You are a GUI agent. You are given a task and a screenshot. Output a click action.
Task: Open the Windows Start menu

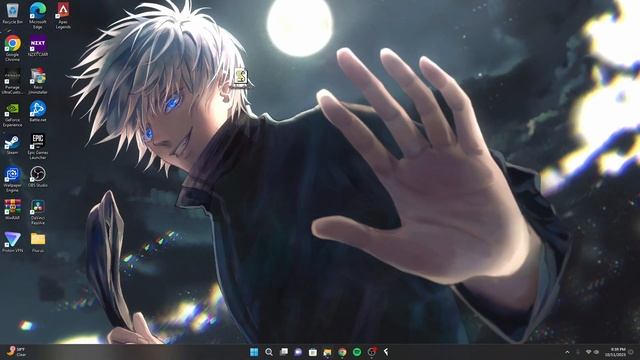[x=254, y=352]
